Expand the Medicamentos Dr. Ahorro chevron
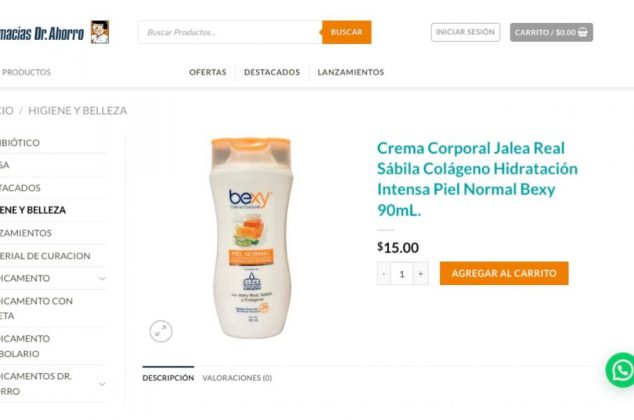 (x=102, y=384)
